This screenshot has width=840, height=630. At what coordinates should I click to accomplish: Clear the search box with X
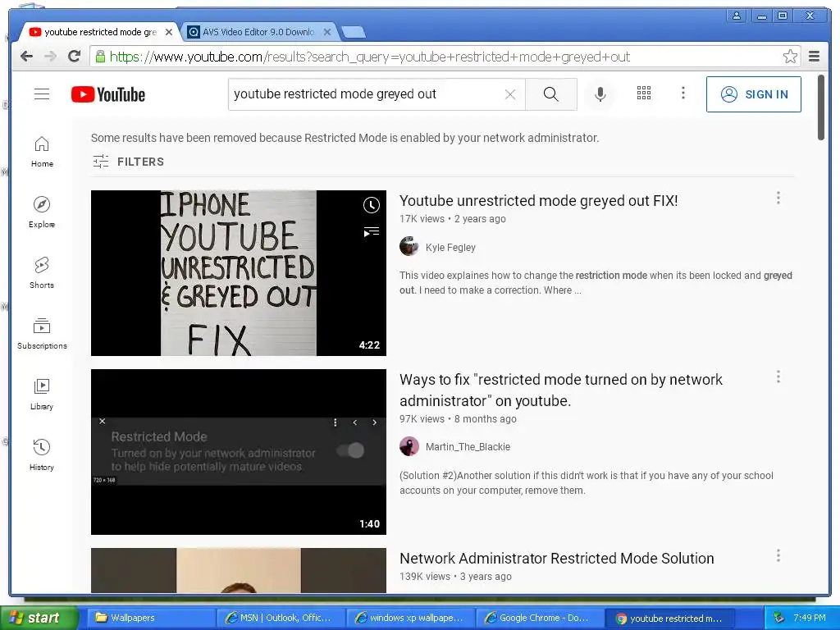tap(510, 94)
